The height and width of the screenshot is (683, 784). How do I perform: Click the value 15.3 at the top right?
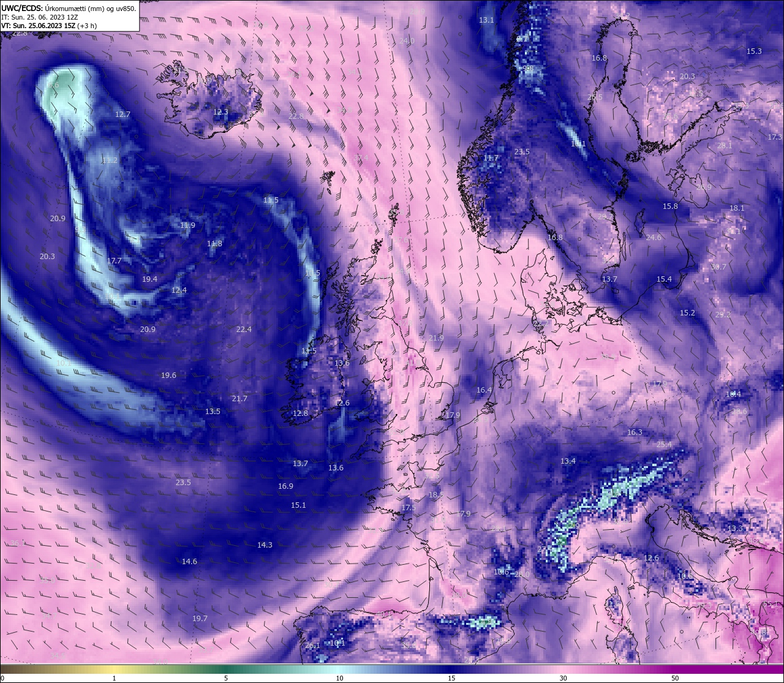(x=754, y=51)
